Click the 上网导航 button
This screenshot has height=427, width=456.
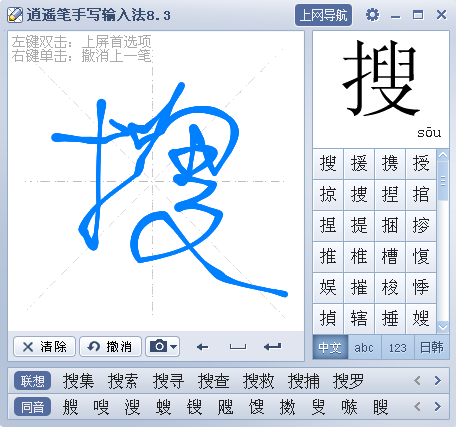pos(323,15)
